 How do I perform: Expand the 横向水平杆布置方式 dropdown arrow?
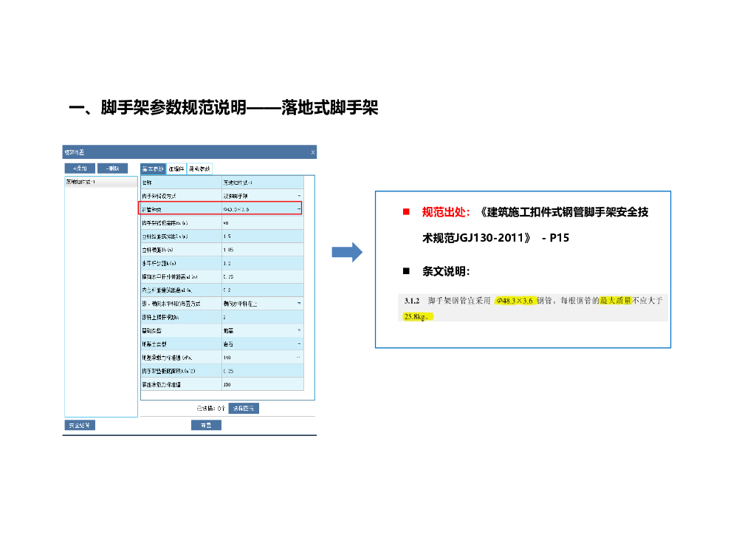299,304
